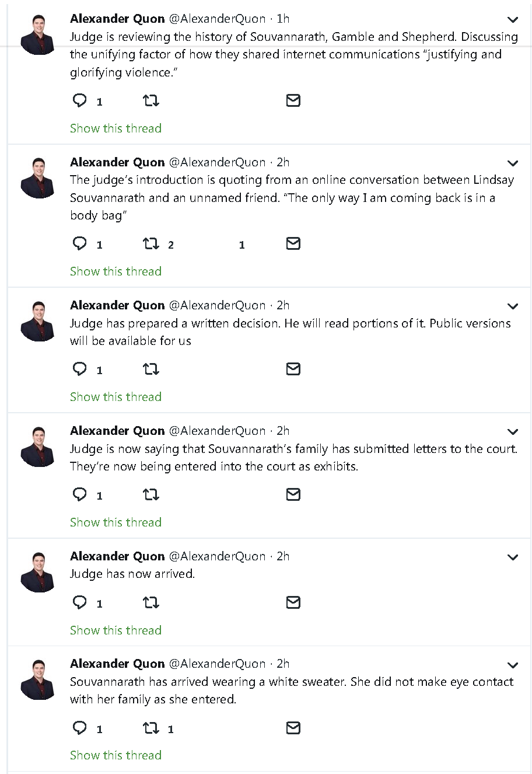Show the thread under the 'body bag' tweet
The width and height of the screenshot is (532, 774).
(x=116, y=271)
